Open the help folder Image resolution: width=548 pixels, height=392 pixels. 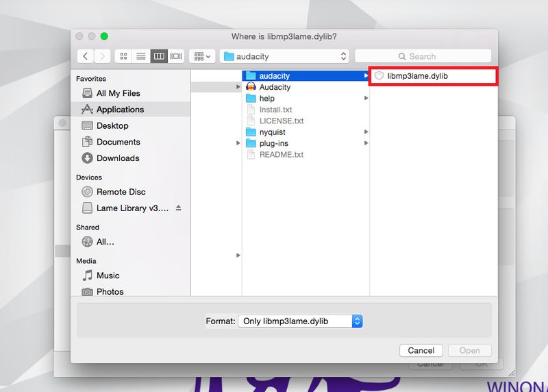coord(266,99)
